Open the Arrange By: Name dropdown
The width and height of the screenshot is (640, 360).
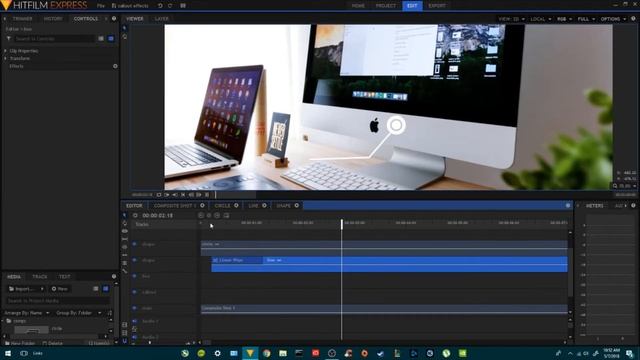pos(27,313)
